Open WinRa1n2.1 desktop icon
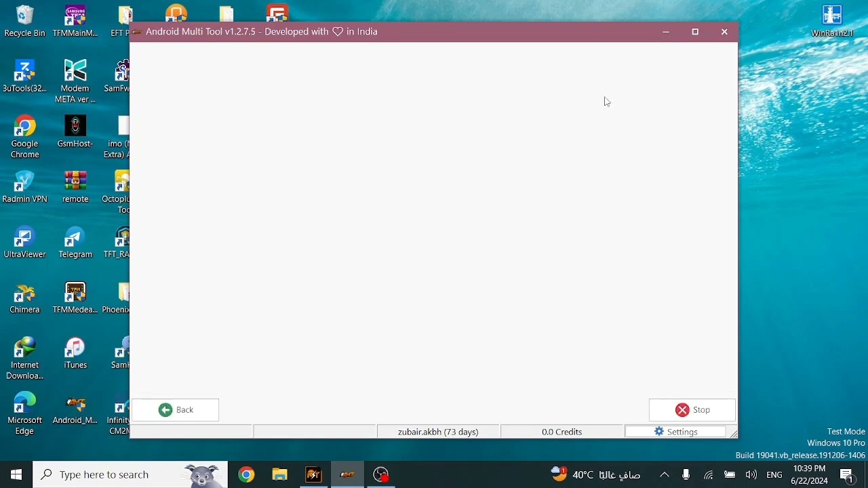Viewport: 868px width, 488px height. tap(831, 14)
